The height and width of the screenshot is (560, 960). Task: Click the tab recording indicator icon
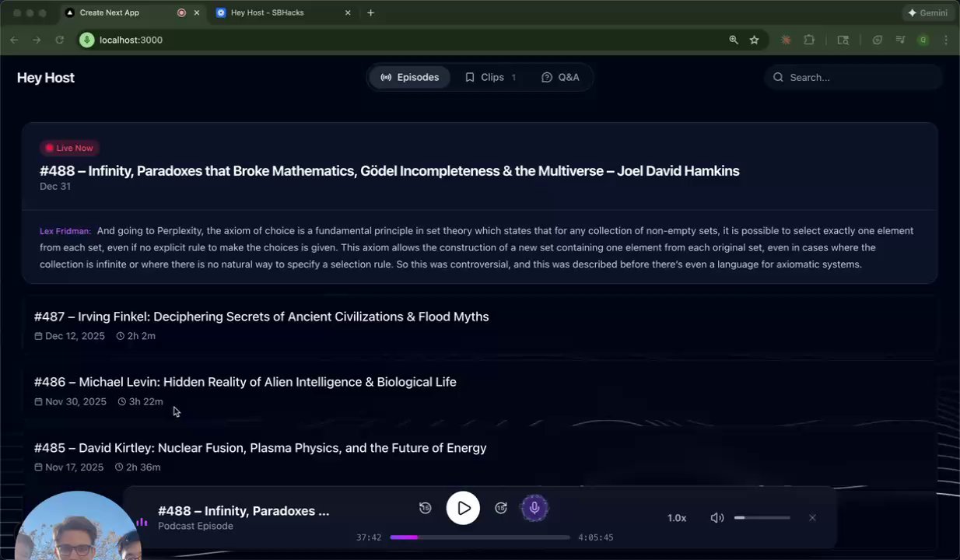[x=181, y=12]
